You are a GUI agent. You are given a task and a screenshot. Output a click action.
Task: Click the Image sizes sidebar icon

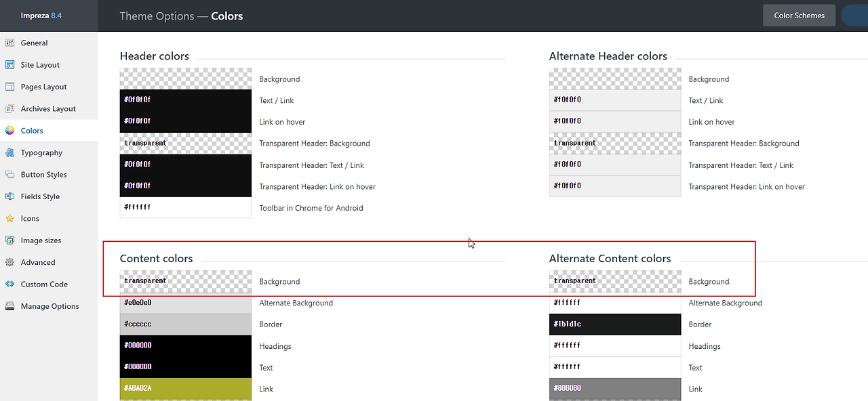tap(9, 240)
